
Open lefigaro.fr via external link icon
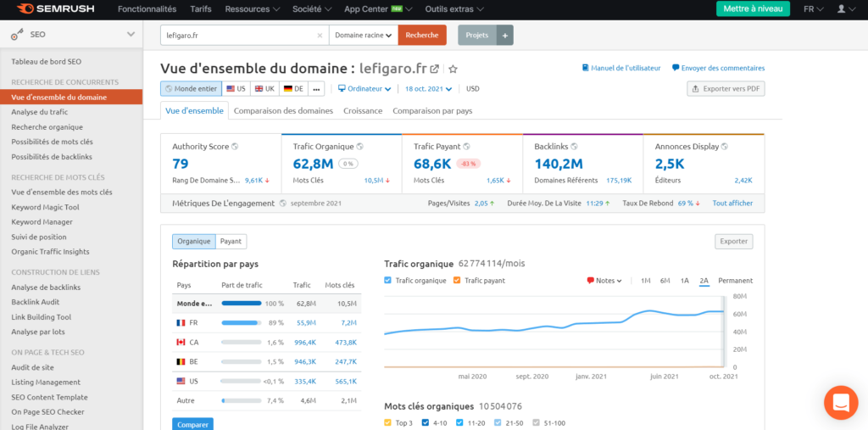(x=435, y=69)
